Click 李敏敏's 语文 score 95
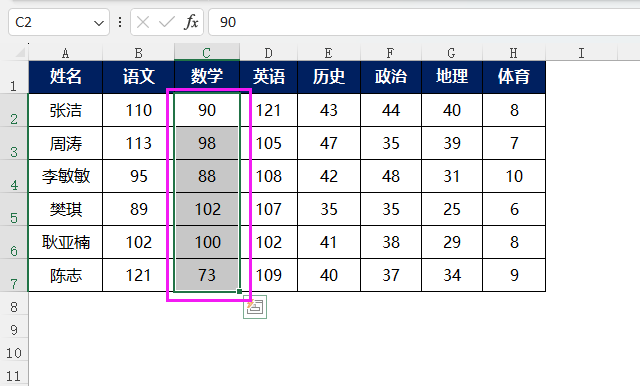The image size is (640, 386). (x=139, y=176)
